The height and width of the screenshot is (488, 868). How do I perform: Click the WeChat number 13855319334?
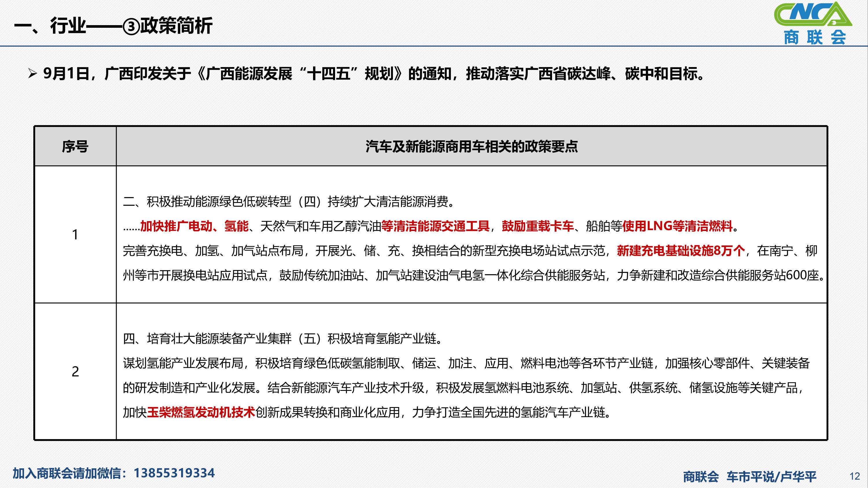(174, 473)
